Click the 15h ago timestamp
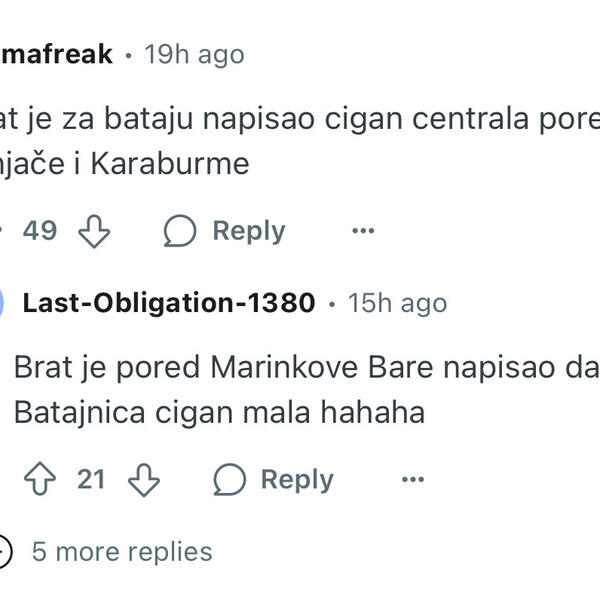The image size is (600, 600). (x=397, y=302)
